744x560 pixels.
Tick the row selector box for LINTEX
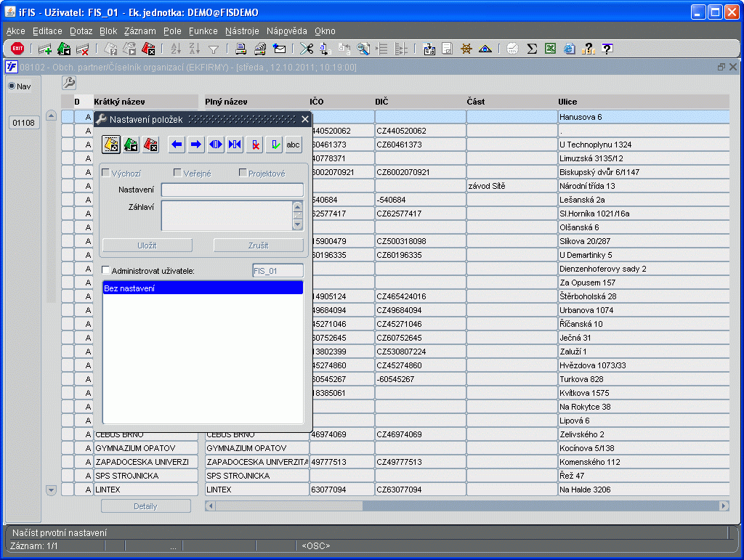[68, 490]
